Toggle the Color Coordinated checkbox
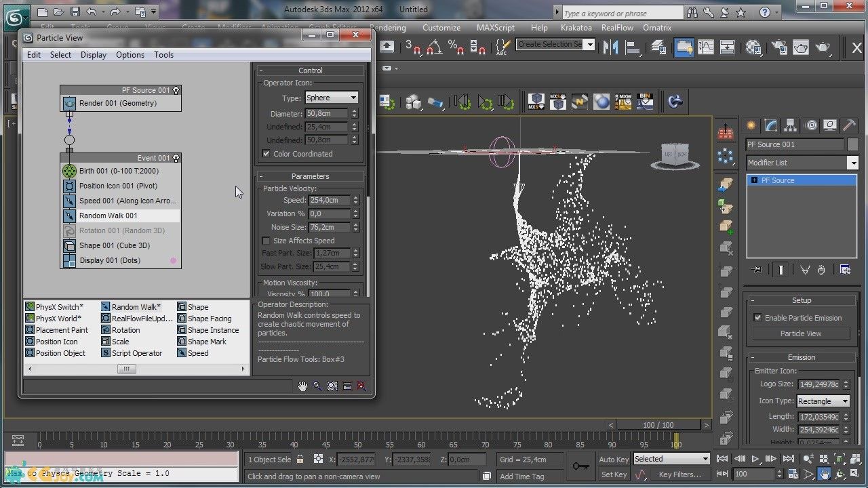Screen dimensions: 868x488 [266, 154]
